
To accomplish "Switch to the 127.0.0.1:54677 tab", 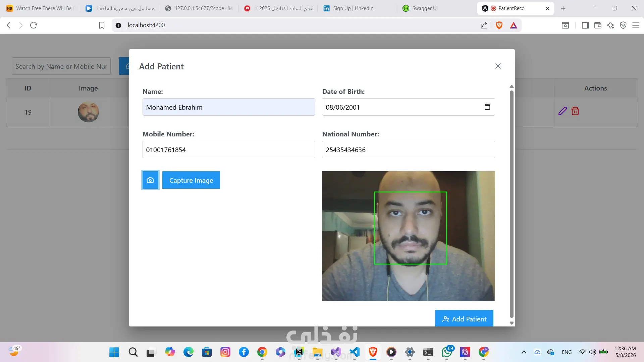I will click(199, 8).
